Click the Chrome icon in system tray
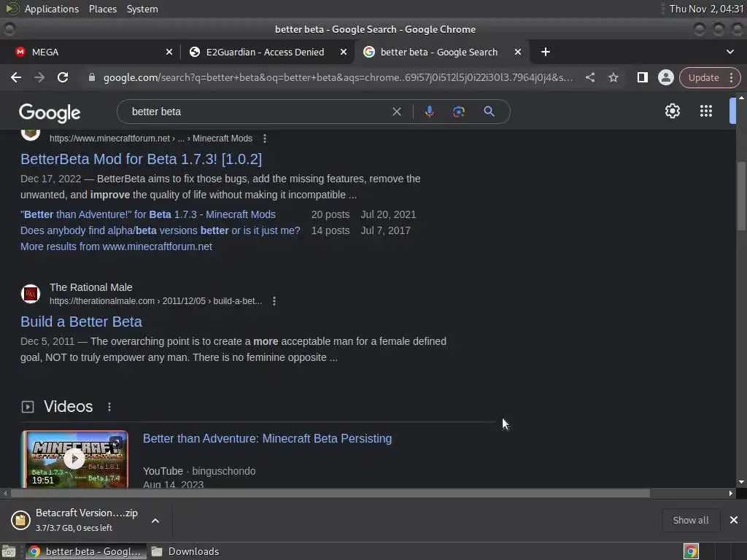747x560 pixels. click(x=691, y=551)
